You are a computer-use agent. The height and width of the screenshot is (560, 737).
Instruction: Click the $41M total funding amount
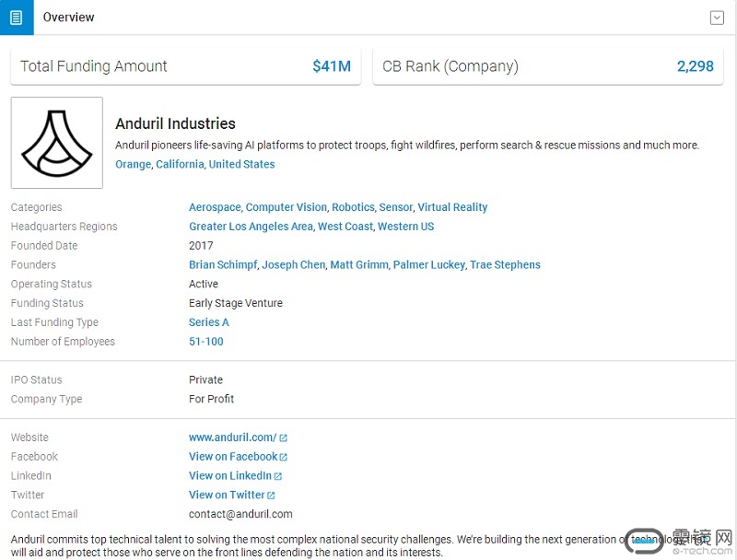click(x=332, y=66)
